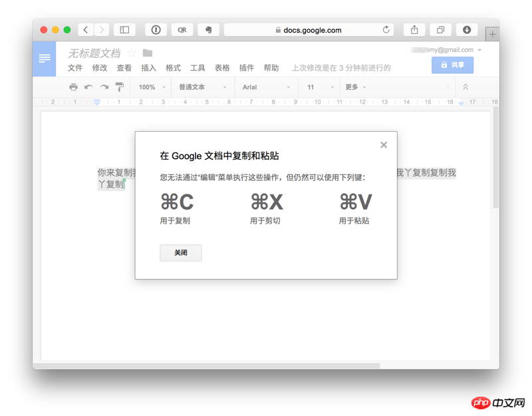Screen dimensions: 532x416
Task: Show all tabs overview
Action: 440,30
